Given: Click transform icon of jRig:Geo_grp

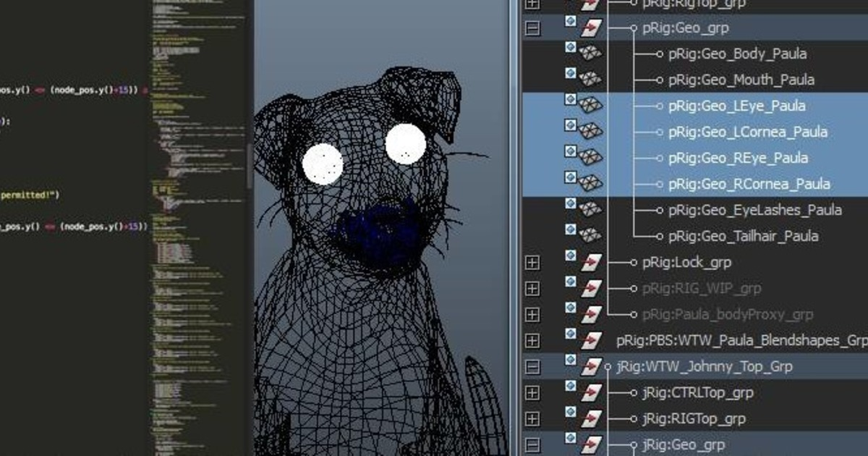Looking at the screenshot, I should pyautogui.click(x=592, y=445).
